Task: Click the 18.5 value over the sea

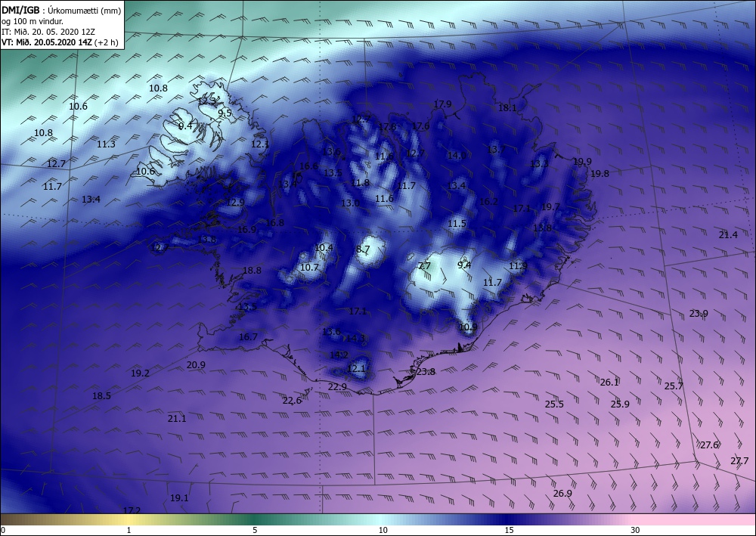Action: 102,395
